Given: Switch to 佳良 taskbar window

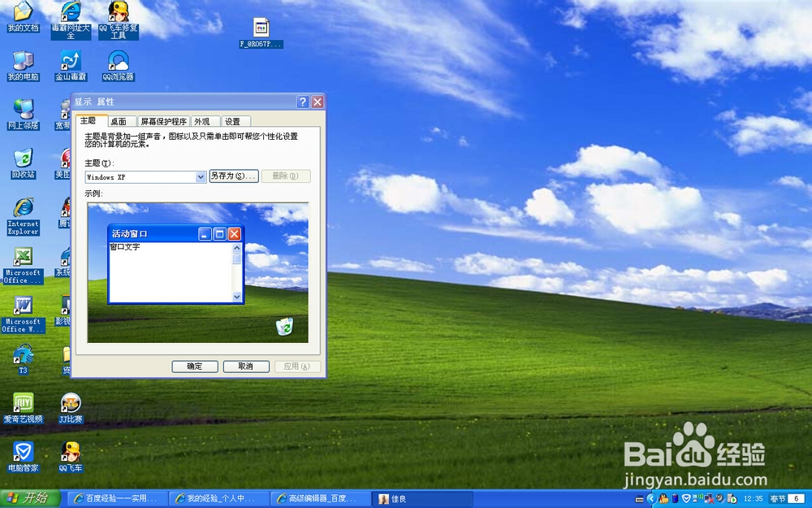Looking at the screenshot, I should pyautogui.click(x=422, y=499).
